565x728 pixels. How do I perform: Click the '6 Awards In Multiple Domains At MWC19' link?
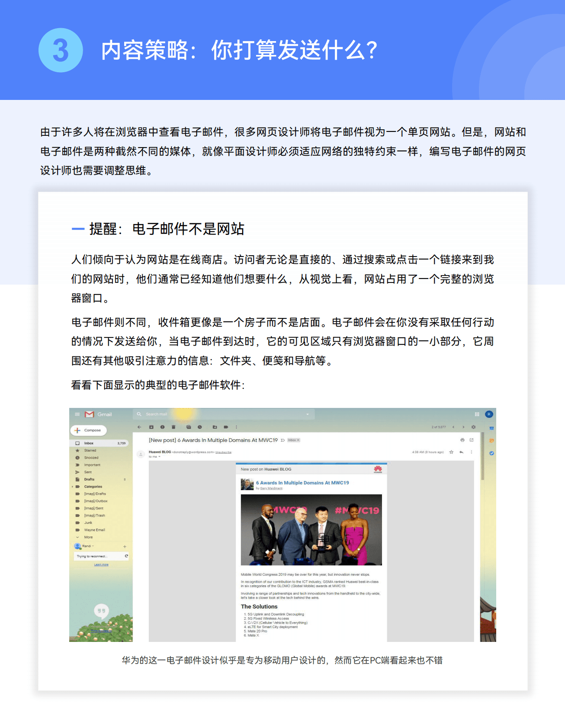coord(302,483)
